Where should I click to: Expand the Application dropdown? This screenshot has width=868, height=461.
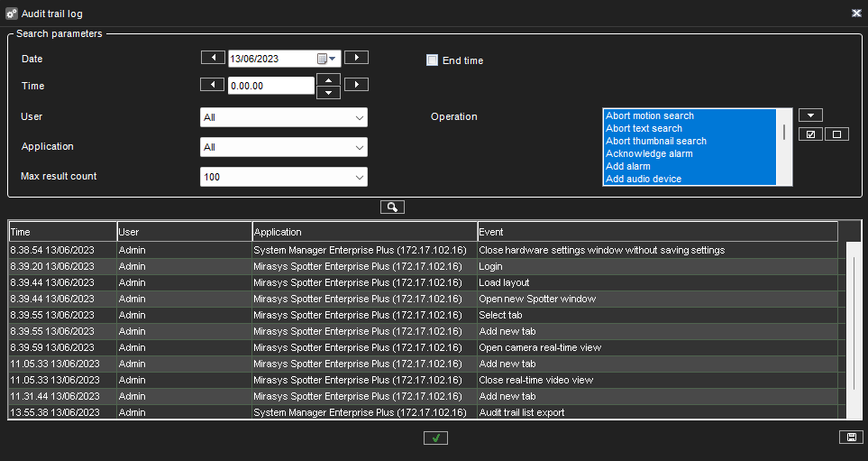click(284, 147)
